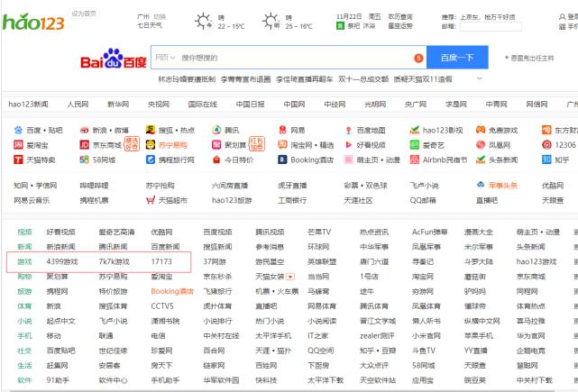The width and height of the screenshot is (578, 392).
Task: Click the 今日特价 bag icon
Action: (x=216, y=160)
